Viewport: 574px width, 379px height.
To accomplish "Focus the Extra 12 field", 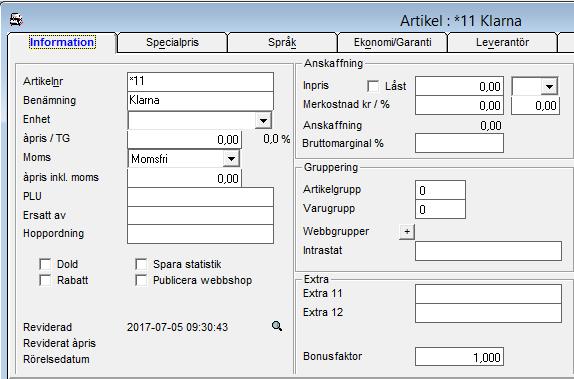I will coord(488,313).
